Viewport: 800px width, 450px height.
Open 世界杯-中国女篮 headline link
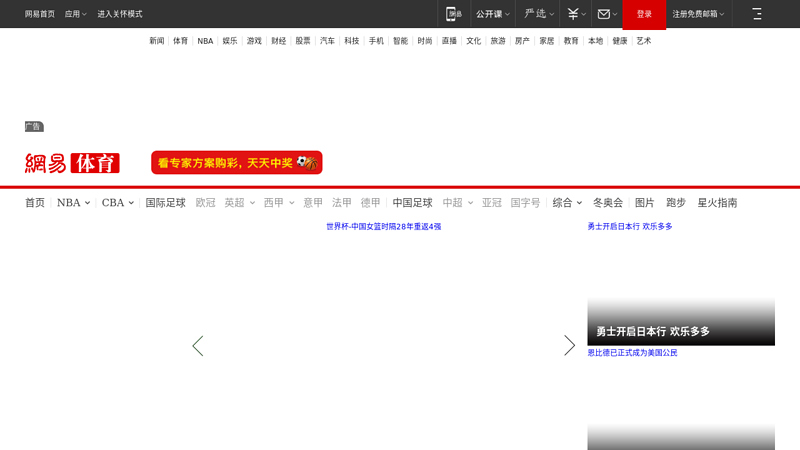click(x=384, y=227)
